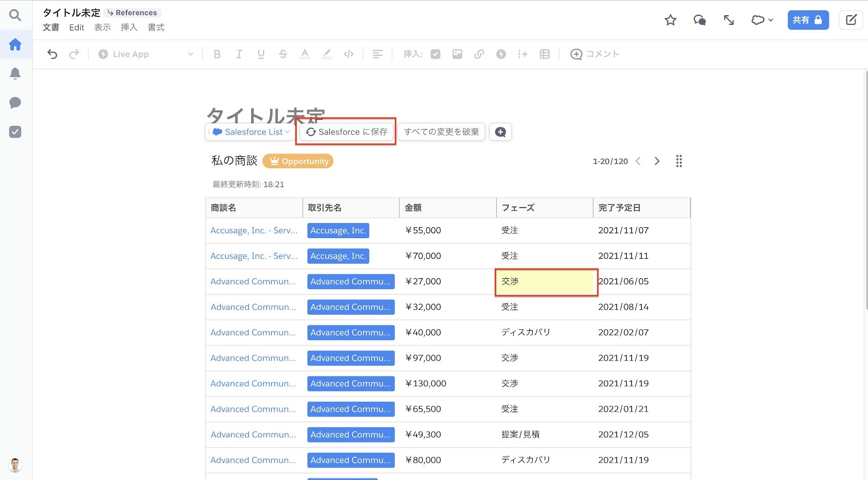
Task: Open search in the left sidebar
Action: pyautogui.click(x=15, y=15)
